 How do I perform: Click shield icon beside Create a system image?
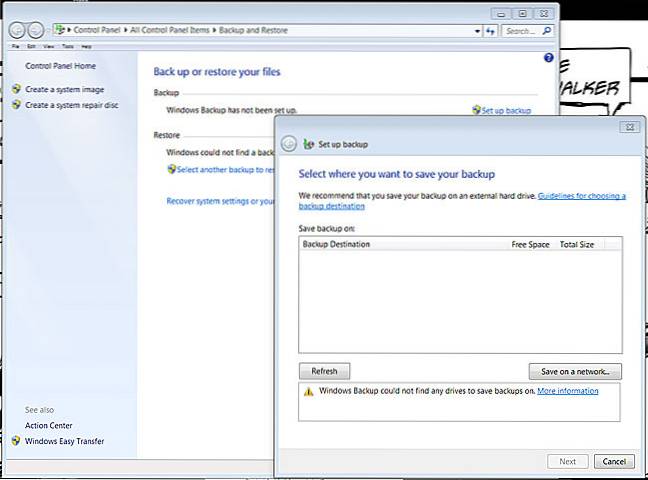click(x=16, y=89)
